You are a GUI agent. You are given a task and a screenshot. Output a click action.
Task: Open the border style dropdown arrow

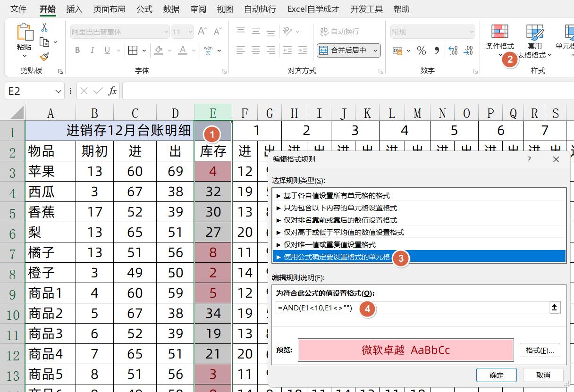144,50
